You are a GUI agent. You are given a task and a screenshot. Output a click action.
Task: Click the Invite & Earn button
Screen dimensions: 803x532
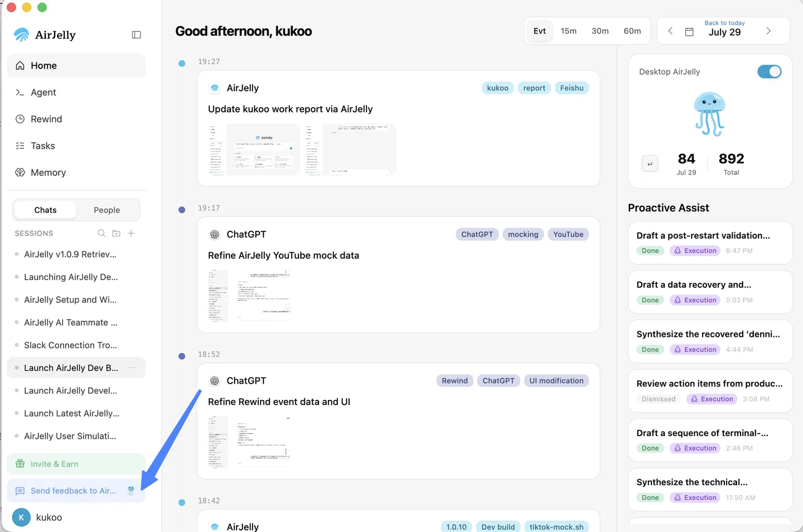point(76,464)
